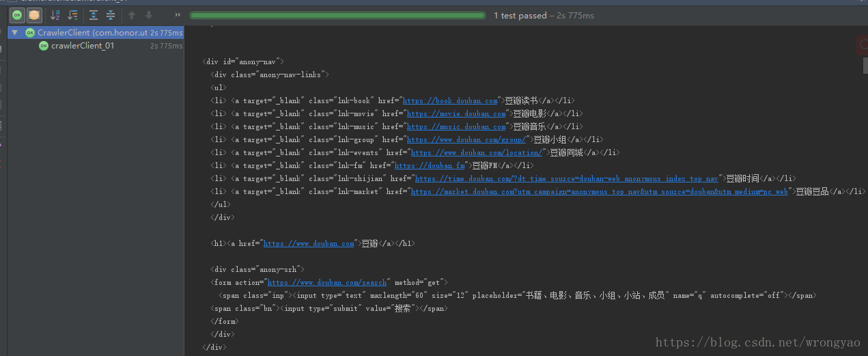Open the douban.com/location/ link
Screen dimensions: 868x356
pos(477,152)
